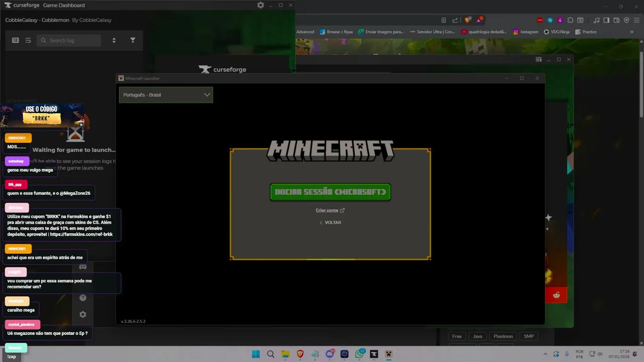Open Brave browser from the taskbar
This screenshot has height=362, width=644.
[300, 354]
